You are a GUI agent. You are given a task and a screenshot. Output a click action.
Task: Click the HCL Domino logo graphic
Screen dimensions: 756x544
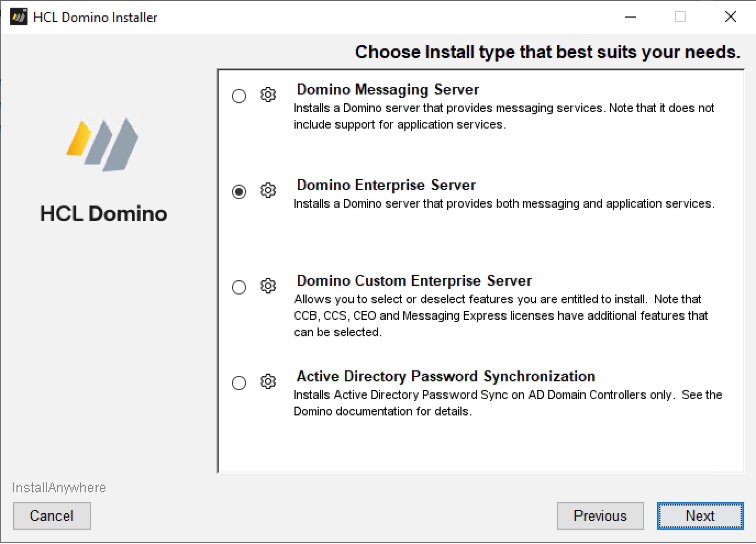click(x=102, y=144)
